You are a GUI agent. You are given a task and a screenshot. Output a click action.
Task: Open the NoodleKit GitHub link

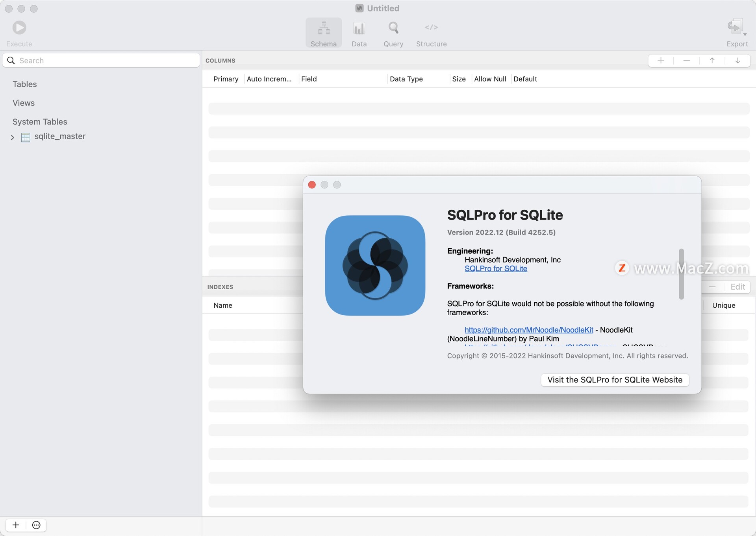528,330
